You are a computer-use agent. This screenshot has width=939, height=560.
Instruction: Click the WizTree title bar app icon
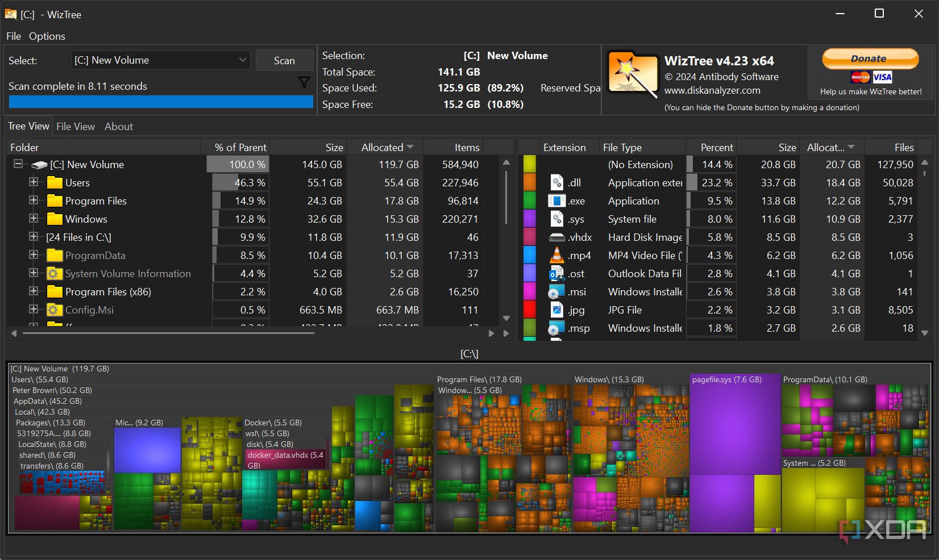[10, 14]
